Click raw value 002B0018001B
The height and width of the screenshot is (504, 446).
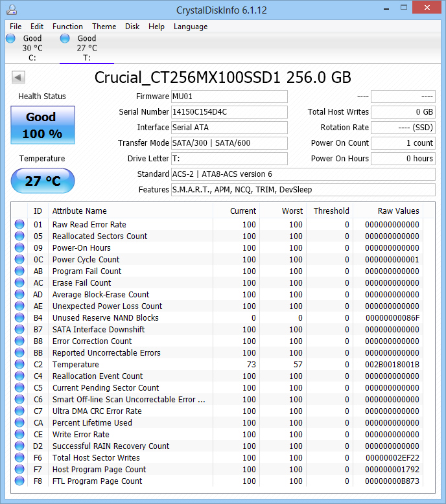click(x=392, y=365)
